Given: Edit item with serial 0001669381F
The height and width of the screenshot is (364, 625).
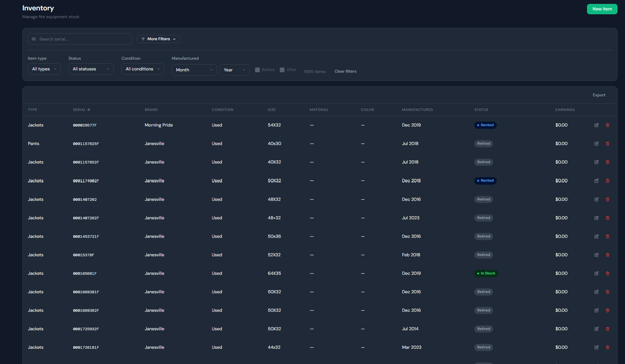Looking at the screenshot, I should click(596, 292).
